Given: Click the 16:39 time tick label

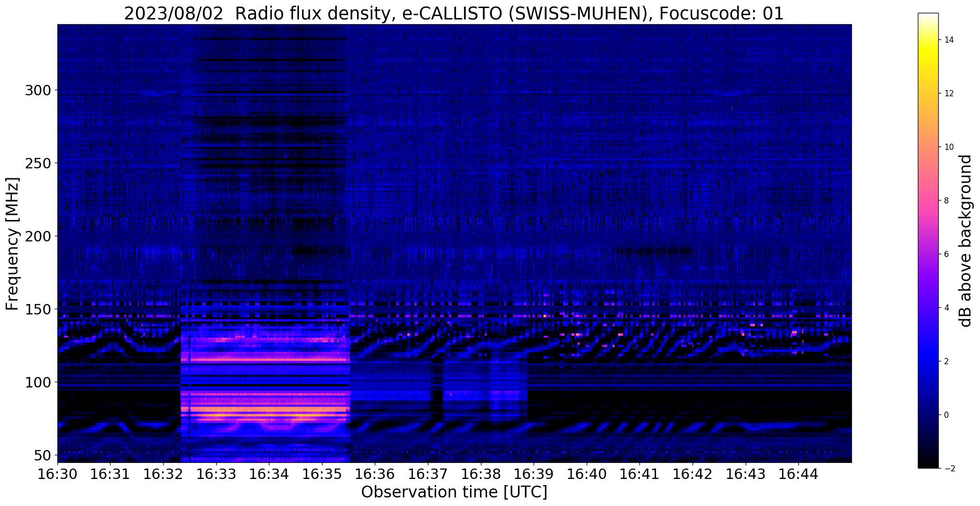Looking at the screenshot, I should point(534,474).
